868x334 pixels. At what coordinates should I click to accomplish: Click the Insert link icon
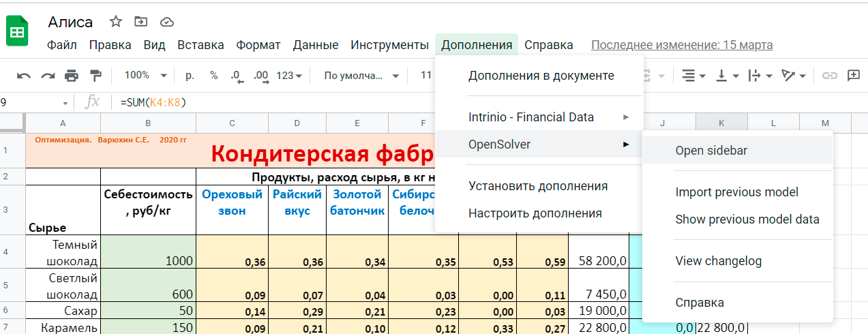coord(829,75)
